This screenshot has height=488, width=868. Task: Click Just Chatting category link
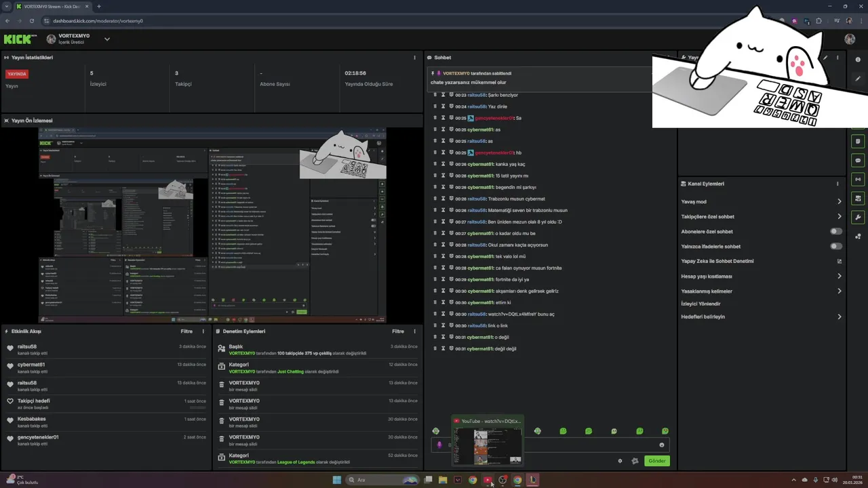(290, 371)
